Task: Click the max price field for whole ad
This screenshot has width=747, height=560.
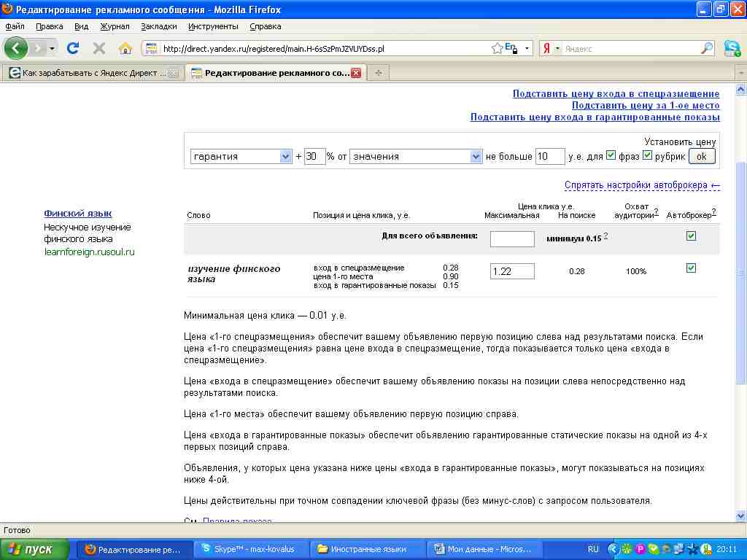Action: (512, 239)
